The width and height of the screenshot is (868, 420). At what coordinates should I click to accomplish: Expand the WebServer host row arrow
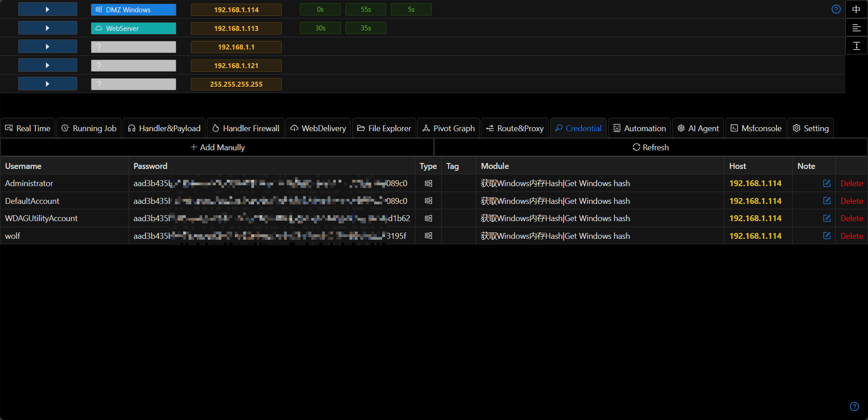pos(48,28)
